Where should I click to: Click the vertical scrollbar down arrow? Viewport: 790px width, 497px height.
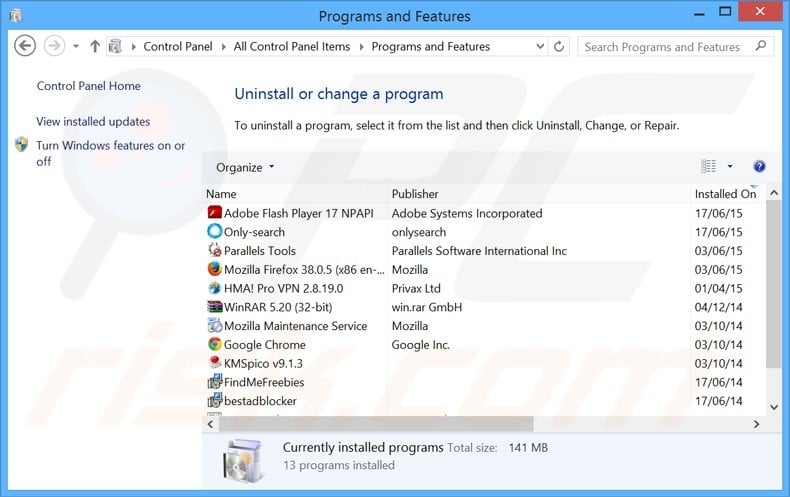774,407
